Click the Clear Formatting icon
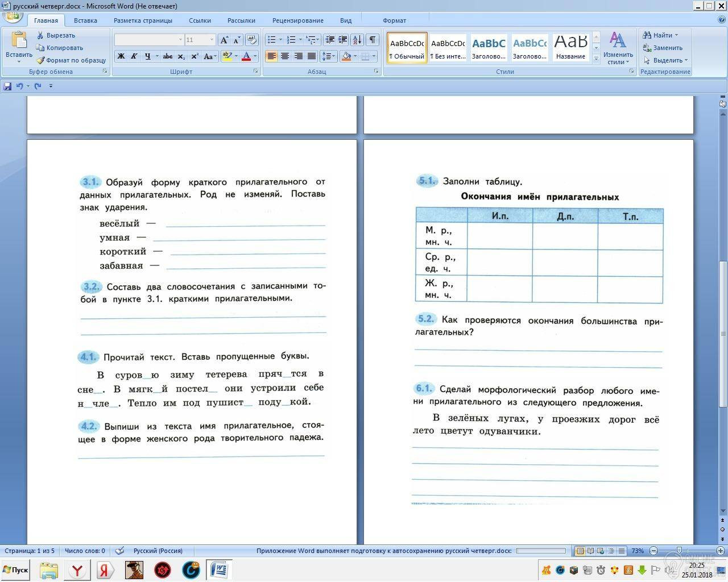The image size is (728, 582). coord(252,40)
